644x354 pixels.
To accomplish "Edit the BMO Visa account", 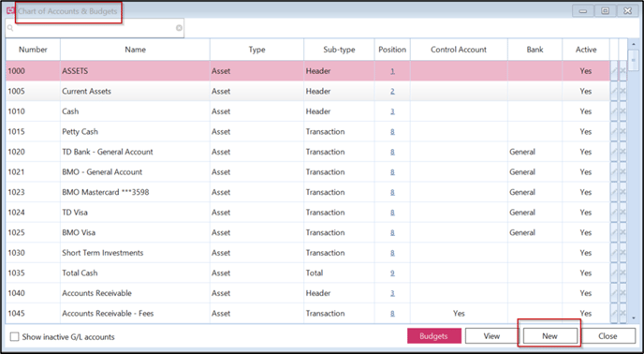I will (614, 232).
